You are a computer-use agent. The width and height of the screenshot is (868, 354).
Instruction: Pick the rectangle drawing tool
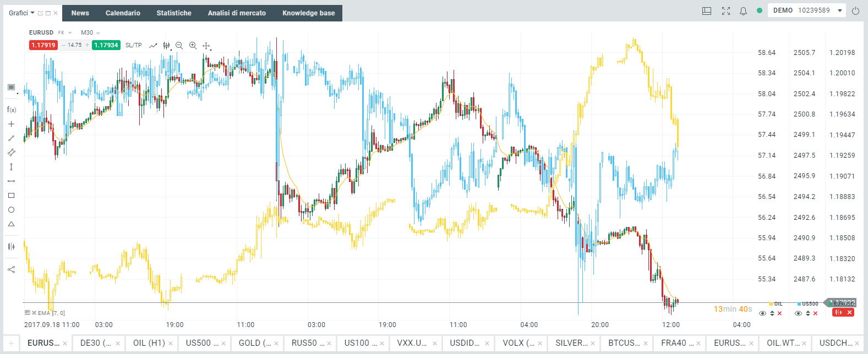11,196
